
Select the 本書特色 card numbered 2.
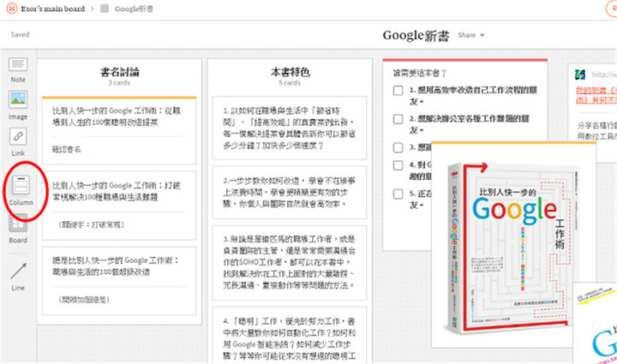tap(290, 192)
